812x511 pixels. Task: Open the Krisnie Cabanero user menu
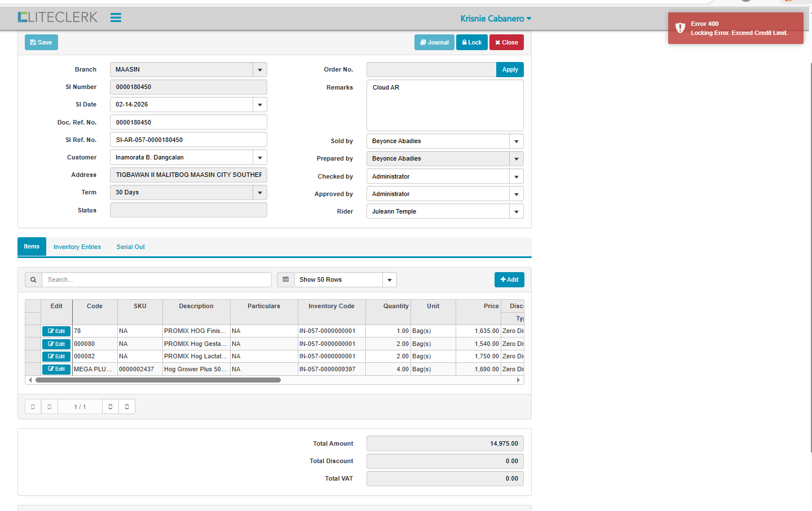(x=496, y=19)
